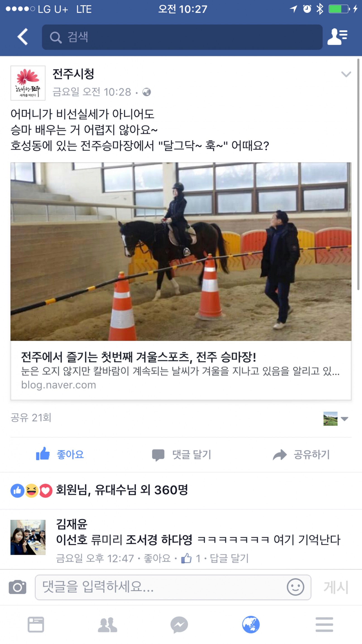The image size is (362, 644).
Task: Open the profile selector dropdown beside 공유 21회
Action: (x=336, y=419)
